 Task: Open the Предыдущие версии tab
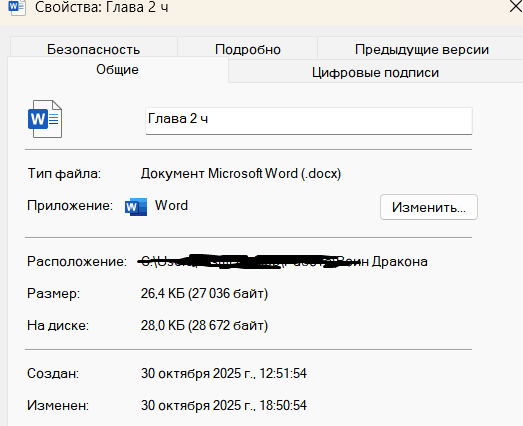click(422, 48)
